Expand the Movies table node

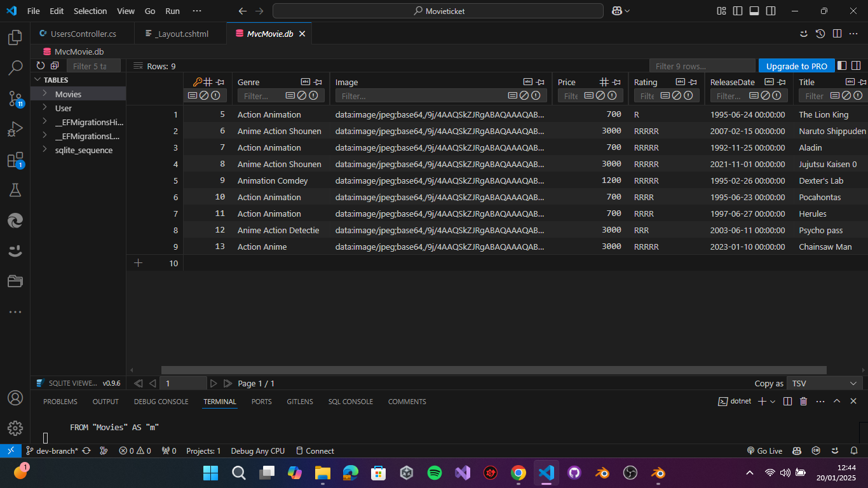44,93
